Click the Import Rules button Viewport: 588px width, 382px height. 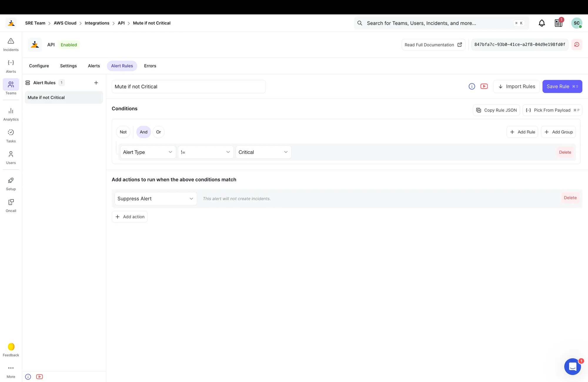point(516,86)
